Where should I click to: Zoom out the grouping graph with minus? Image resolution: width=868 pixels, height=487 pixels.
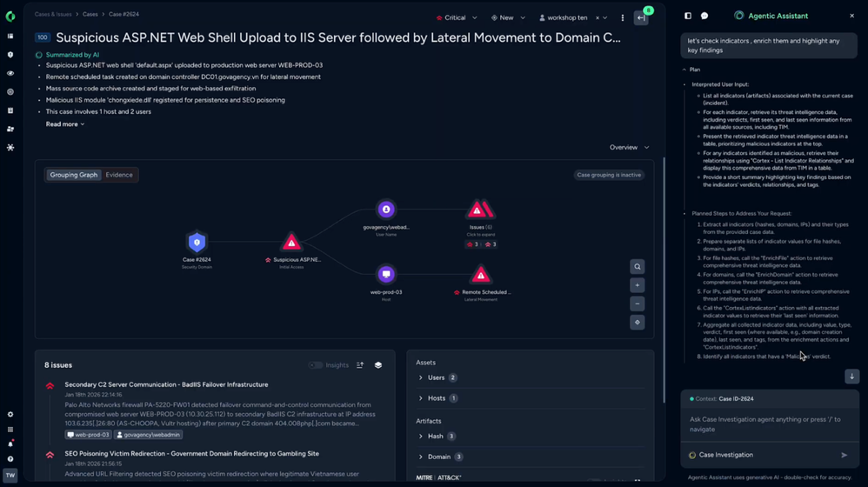(x=638, y=304)
